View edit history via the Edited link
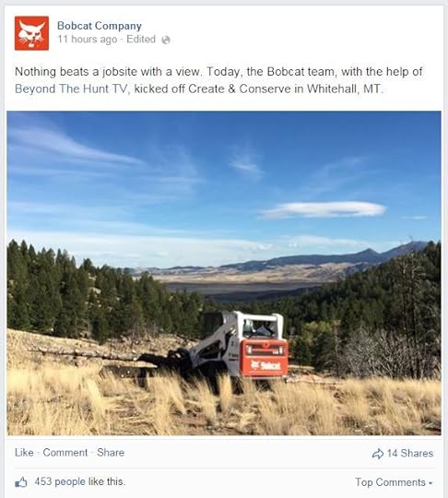The width and height of the screenshot is (448, 498). pos(141,39)
